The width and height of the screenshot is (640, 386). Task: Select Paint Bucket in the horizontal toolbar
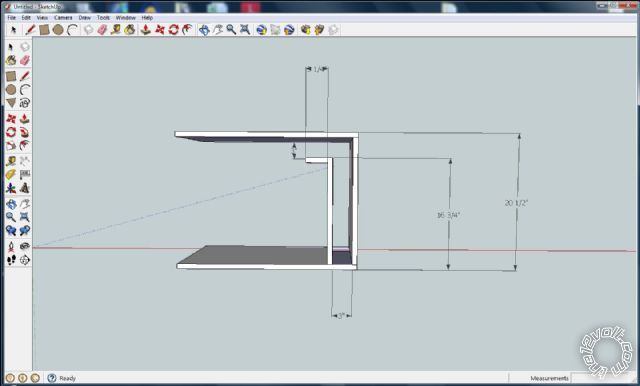[130, 30]
